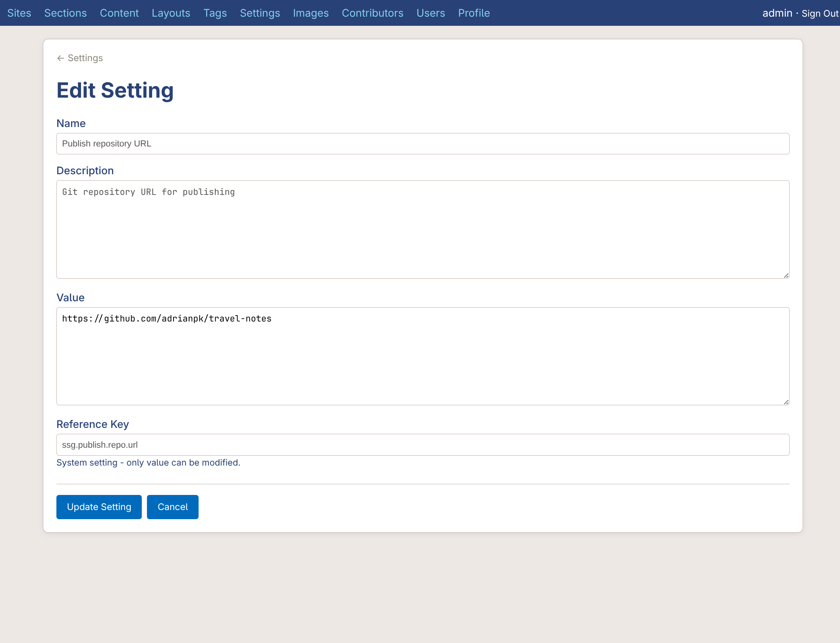Navigate to Layouts
Screen dimensions: 840x643
[x=171, y=13]
